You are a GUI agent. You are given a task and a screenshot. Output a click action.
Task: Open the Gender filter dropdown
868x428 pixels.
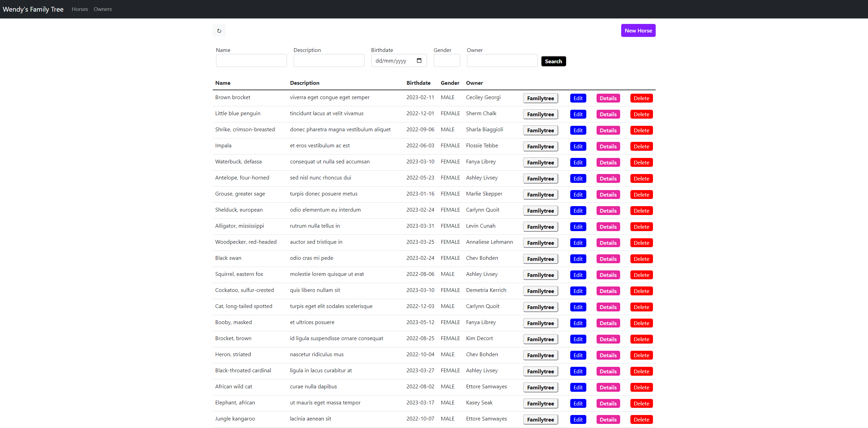click(446, 61)
